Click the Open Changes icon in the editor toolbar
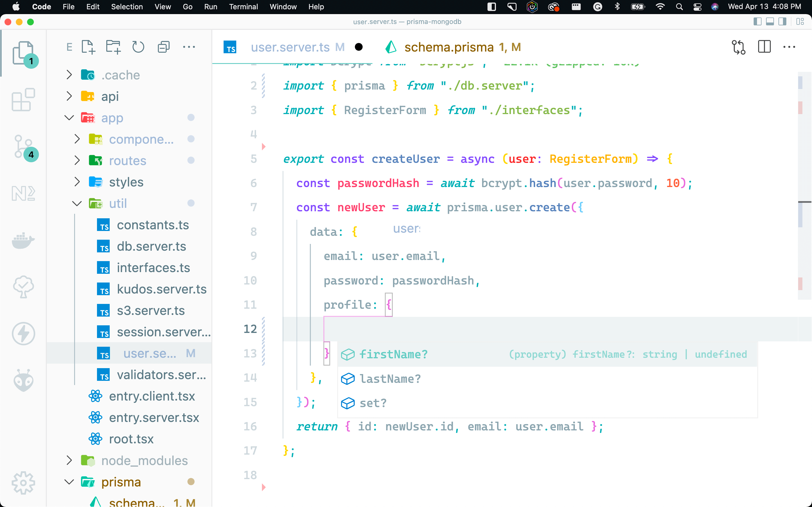 [738, 47]
